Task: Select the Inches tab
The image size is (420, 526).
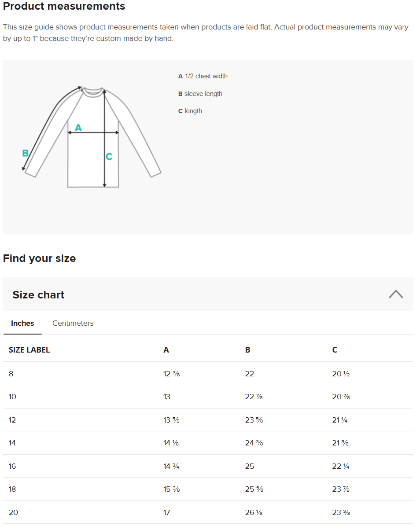Action: click(22, 323)
